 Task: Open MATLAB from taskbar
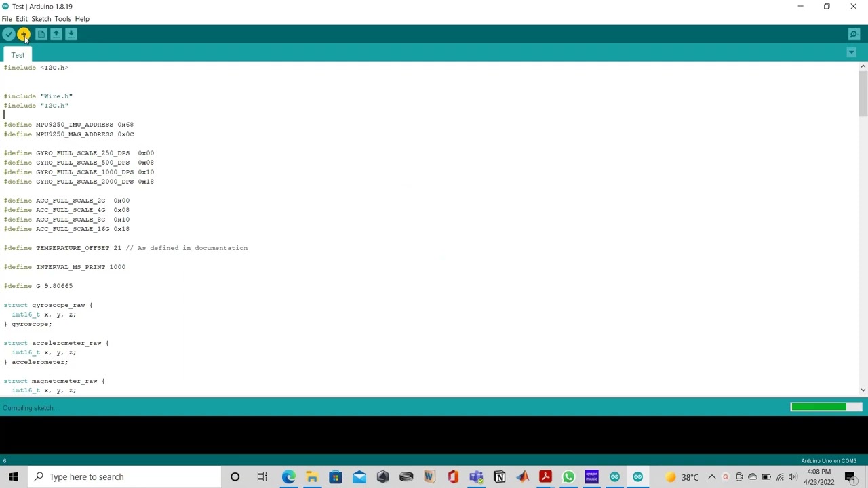523,476
